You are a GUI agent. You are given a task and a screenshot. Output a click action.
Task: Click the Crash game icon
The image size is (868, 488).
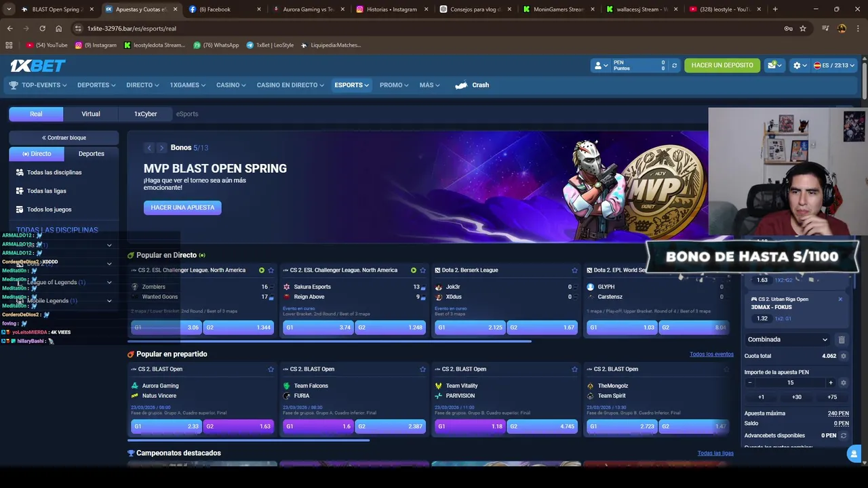pos(461,85)
